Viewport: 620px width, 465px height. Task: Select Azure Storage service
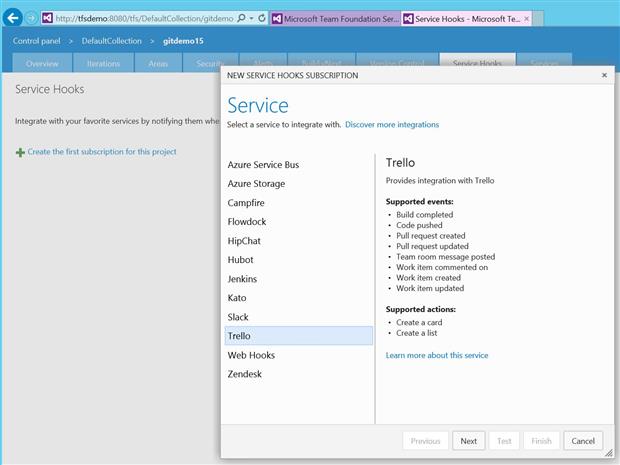[299, 184]
